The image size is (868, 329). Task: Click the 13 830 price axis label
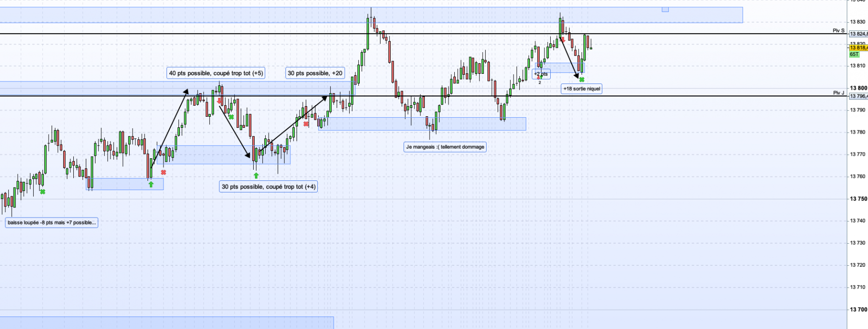pyautogui.click(x=857, y=22)
